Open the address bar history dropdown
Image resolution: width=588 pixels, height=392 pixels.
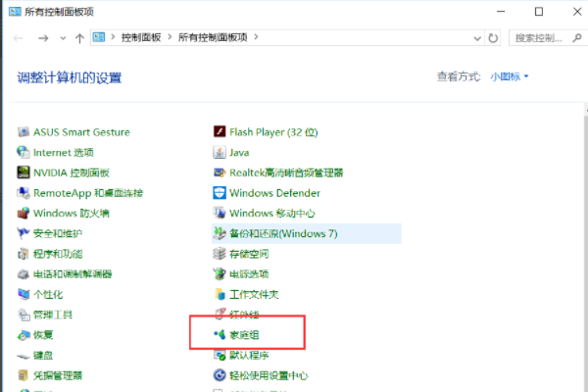[x=477, y=38]
